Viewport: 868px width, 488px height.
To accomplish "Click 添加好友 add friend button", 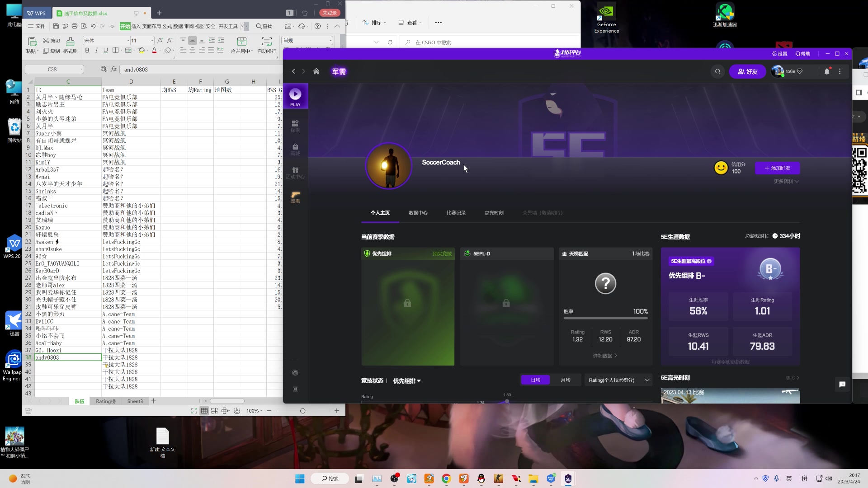I will click(778, 168).
